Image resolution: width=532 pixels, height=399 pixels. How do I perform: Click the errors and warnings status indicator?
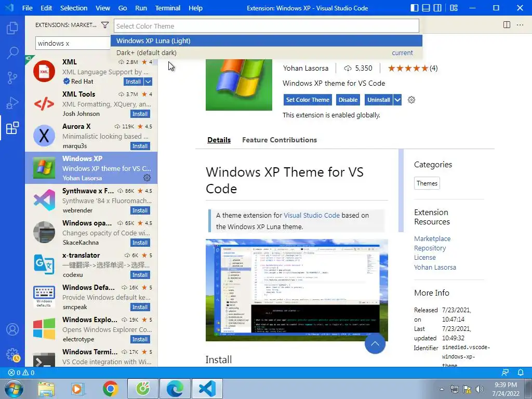point(21,373)
